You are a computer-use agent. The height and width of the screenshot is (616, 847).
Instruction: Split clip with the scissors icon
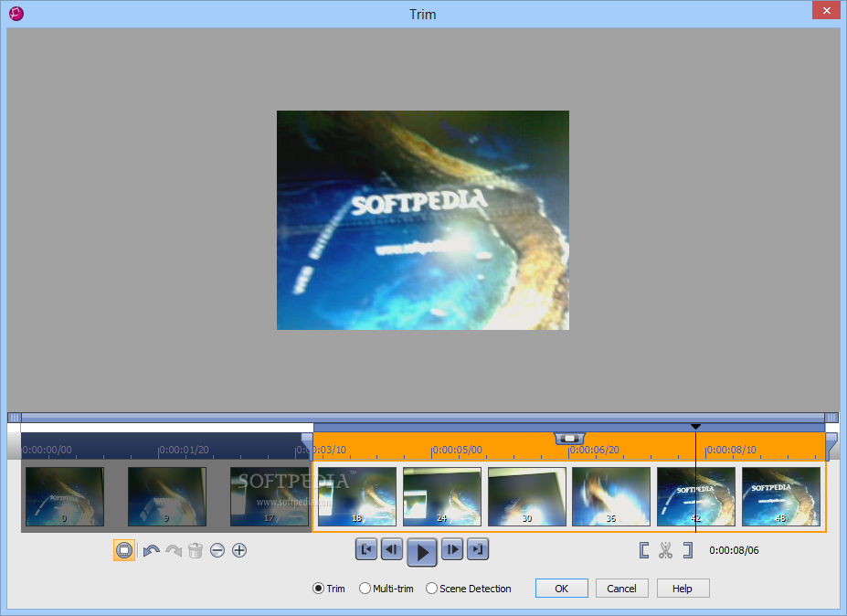[x=665, y=550]
